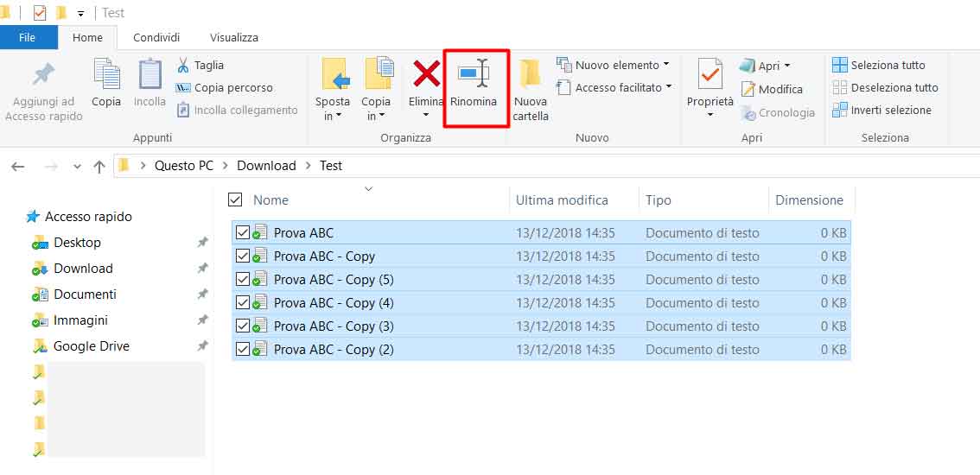This screenshot has height=475, width=980.
Task: Switch to the Home ribbon tab
Action: 87,37
